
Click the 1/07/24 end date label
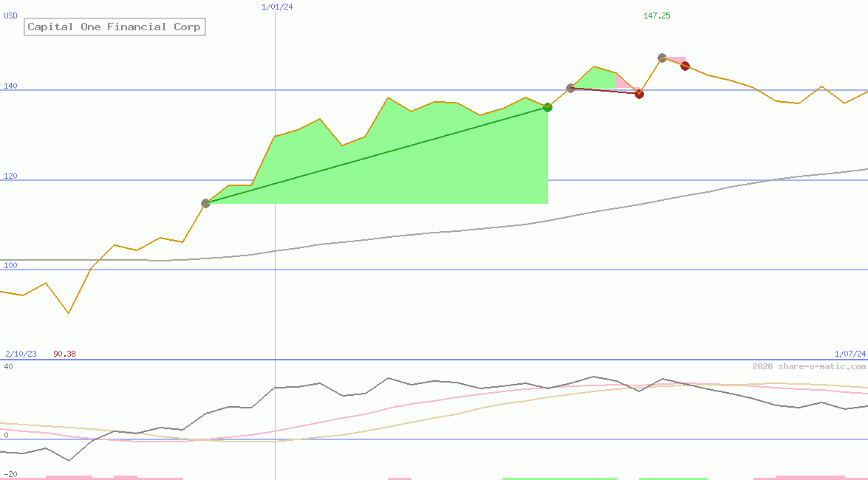[x=850, y=354]
